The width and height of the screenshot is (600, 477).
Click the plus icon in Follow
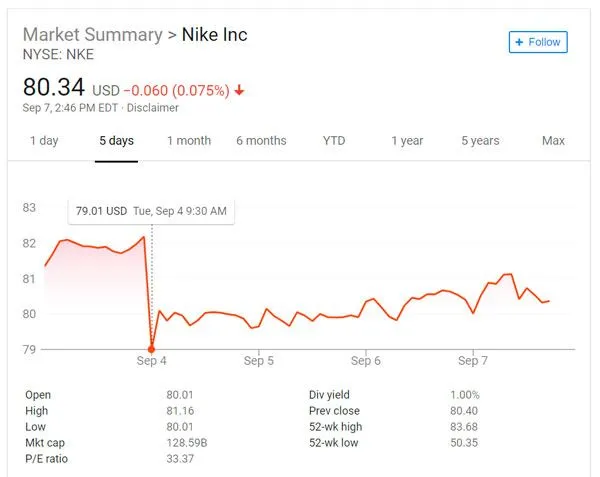tap(518, 42)
